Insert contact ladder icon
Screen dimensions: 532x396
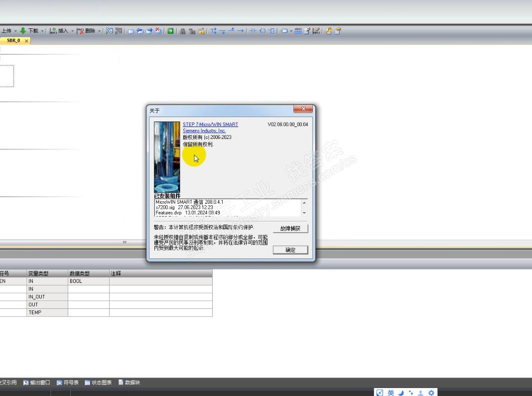tap(253, 31)
